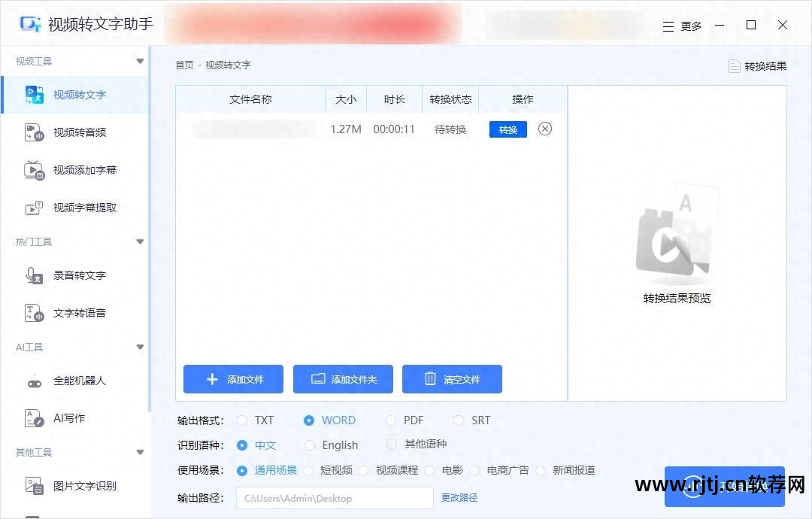Click the 转换 button to convert the file

(x=507, y=129)
